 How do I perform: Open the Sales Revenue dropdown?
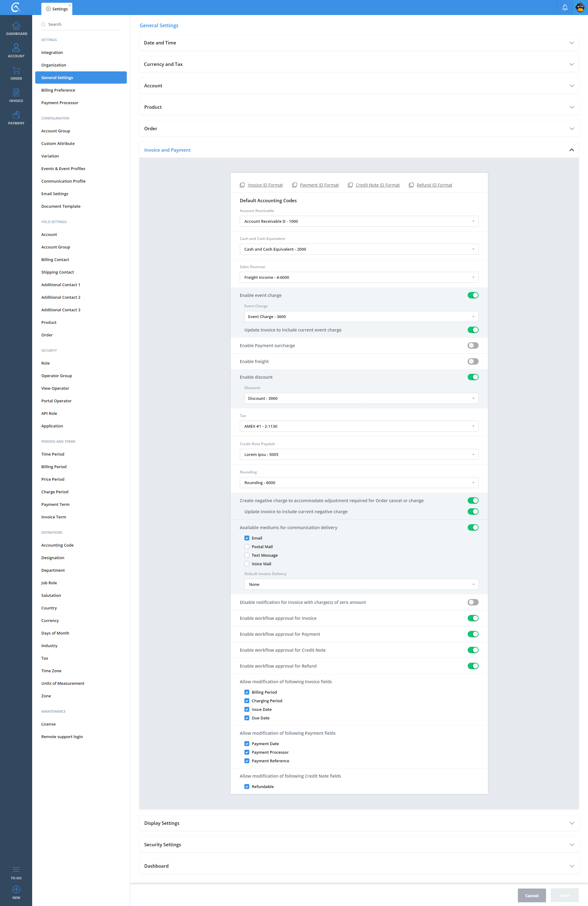[359, 278]
